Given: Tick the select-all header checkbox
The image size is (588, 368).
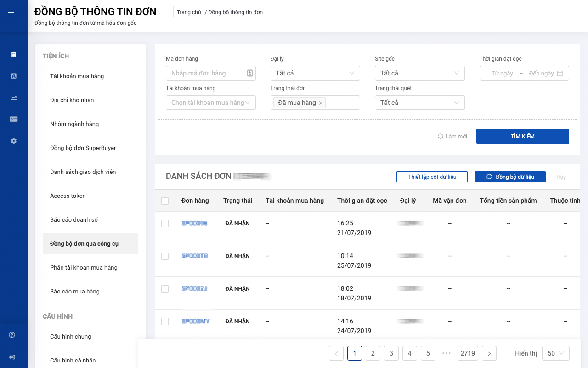Looking at the screenshot, I should [x=165, y=201].
